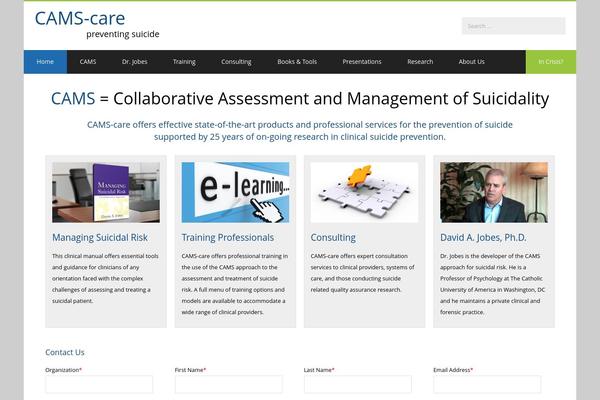This screenshot has height=400, width=600.
Task: Click the 'This clinical manual offers' description
Action: click(x=105, y=278)
